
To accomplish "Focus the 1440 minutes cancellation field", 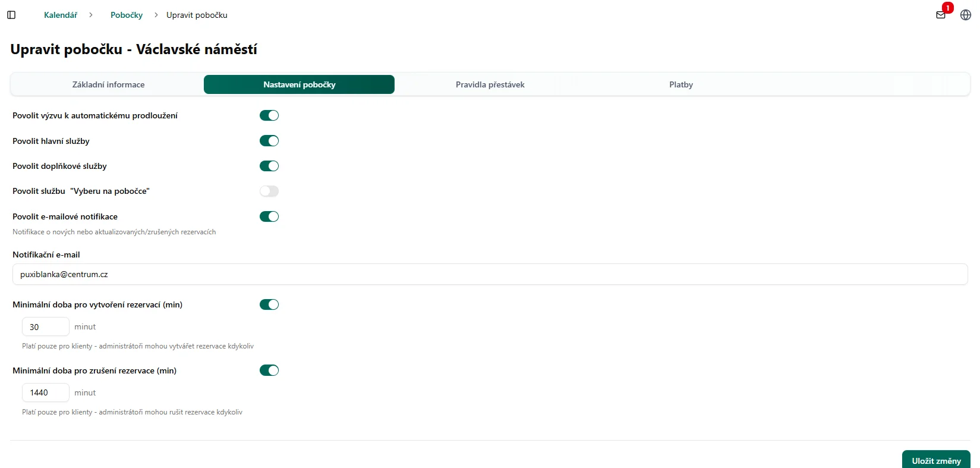I will click(46, 392).
